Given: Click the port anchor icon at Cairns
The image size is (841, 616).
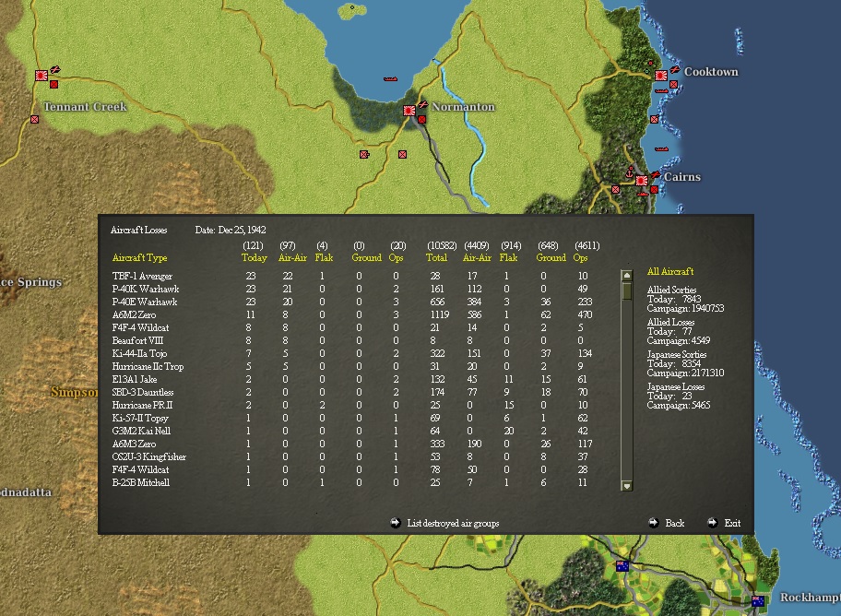Looking at the screenshot, I should tap(630, 172).
